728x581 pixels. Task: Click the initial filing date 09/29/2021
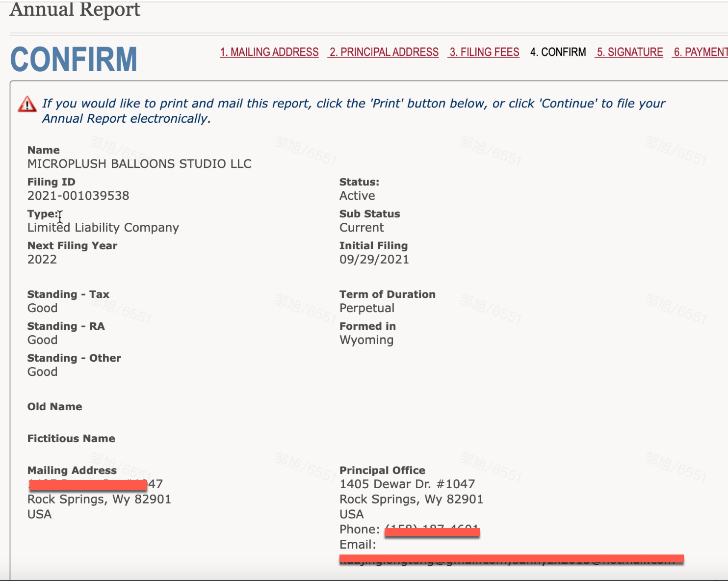tap(374, 260)
